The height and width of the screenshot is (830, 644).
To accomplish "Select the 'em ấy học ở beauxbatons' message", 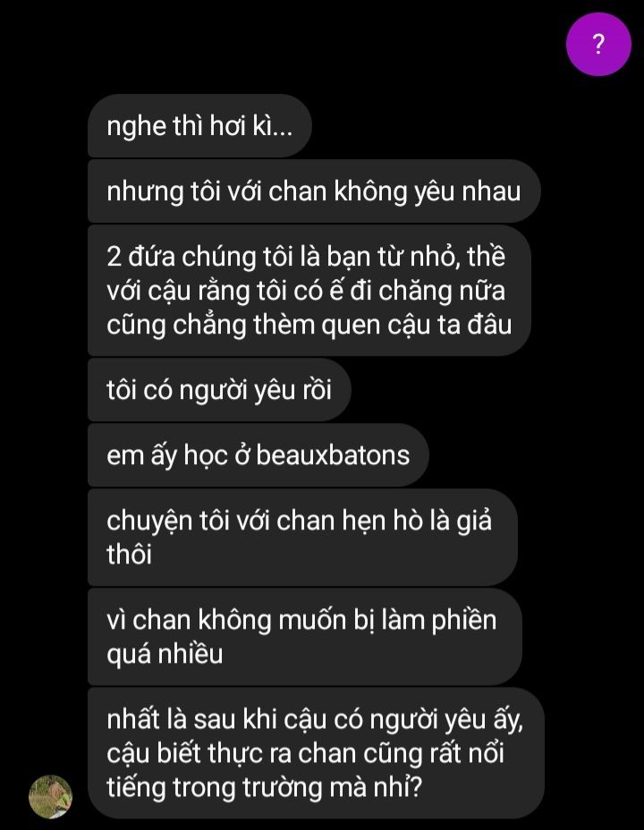I will click(258, 455).
